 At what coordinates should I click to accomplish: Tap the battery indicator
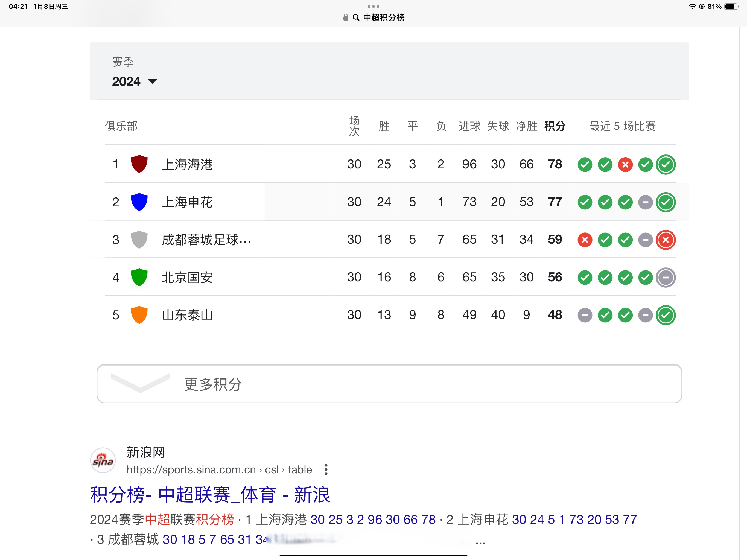pyautogui.click(x=731, y=6)
